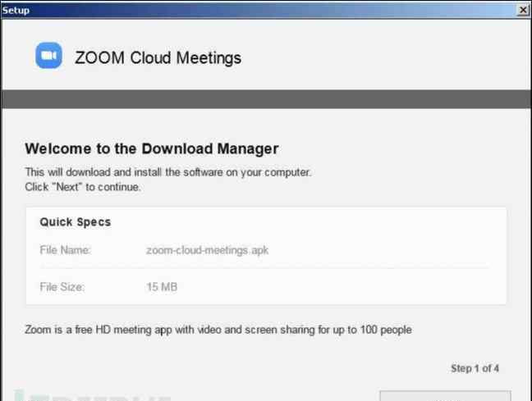Click the download and install description line
This screenshot has height=401, width=532.
click(168, 172)
